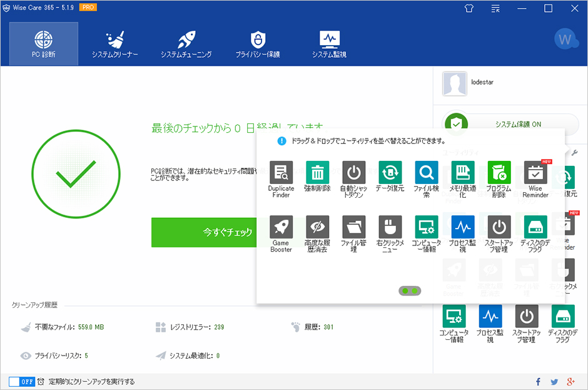The image size is (588, 390).
Task: Open 高度な履歴消去 crossed-eye icon in the popup
Action: click(317, 227)
